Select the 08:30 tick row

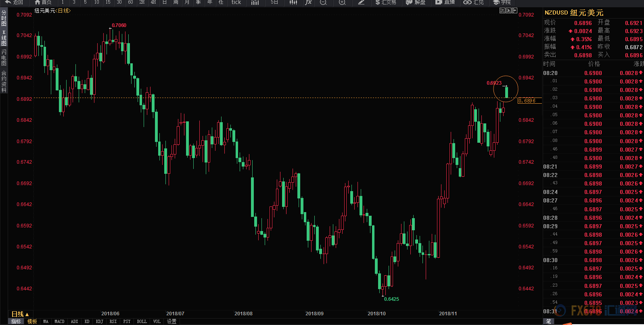[593, 260]
